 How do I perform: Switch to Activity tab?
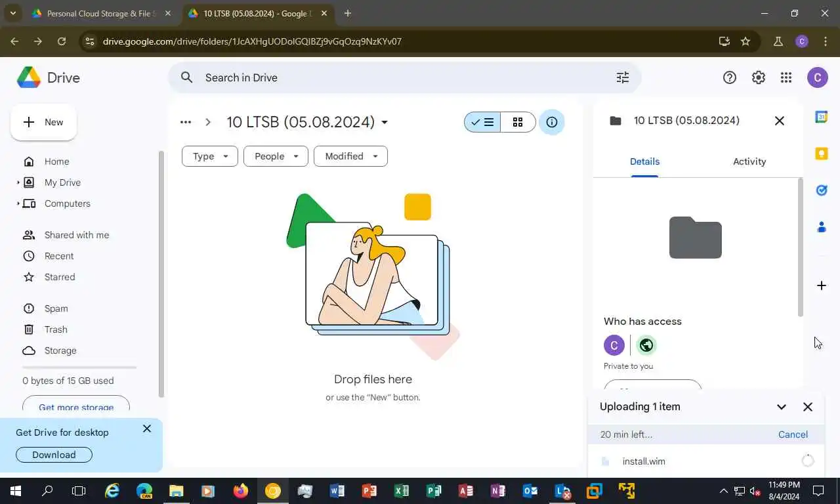(749, 161)
